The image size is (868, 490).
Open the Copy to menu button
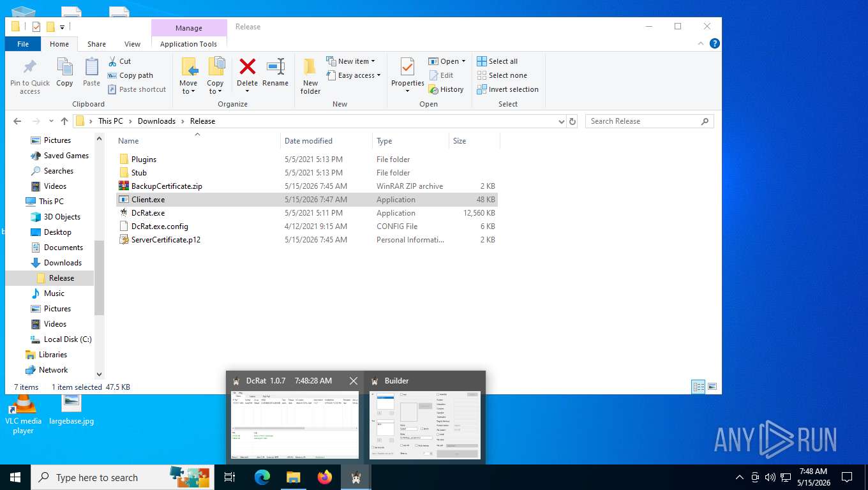[x=215, y=75]
